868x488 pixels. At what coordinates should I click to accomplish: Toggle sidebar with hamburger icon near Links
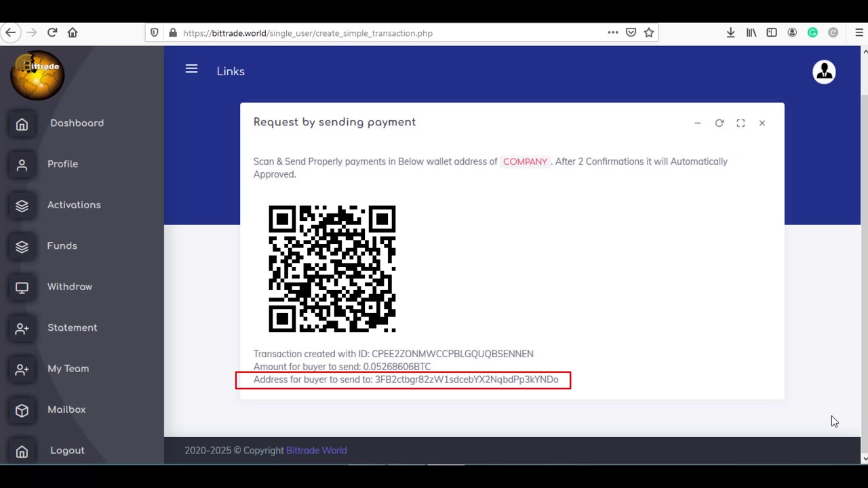tap(191, 69)
